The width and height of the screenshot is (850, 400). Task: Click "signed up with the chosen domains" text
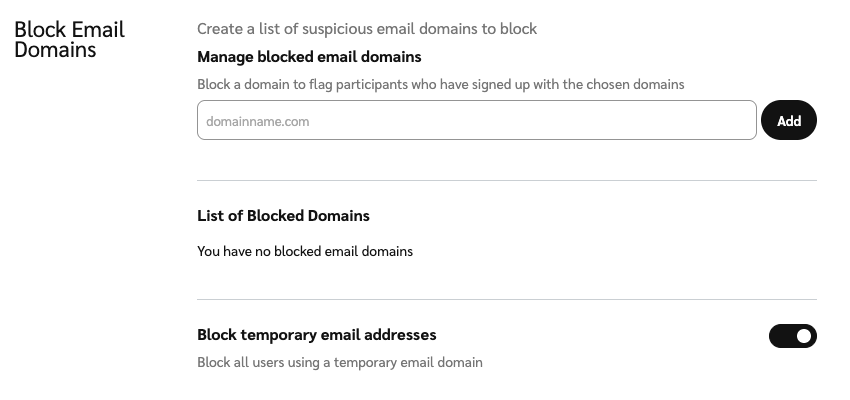click(x=578, y=85)
